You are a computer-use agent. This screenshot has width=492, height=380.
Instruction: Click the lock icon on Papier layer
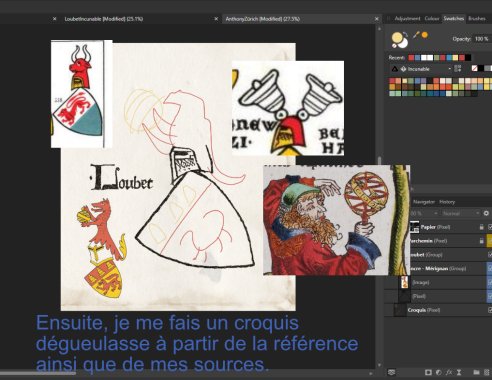click(481, 227)
